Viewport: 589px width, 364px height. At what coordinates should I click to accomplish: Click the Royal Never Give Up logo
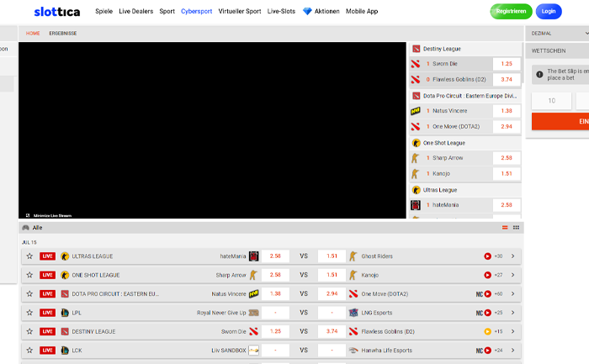[254, 313]
